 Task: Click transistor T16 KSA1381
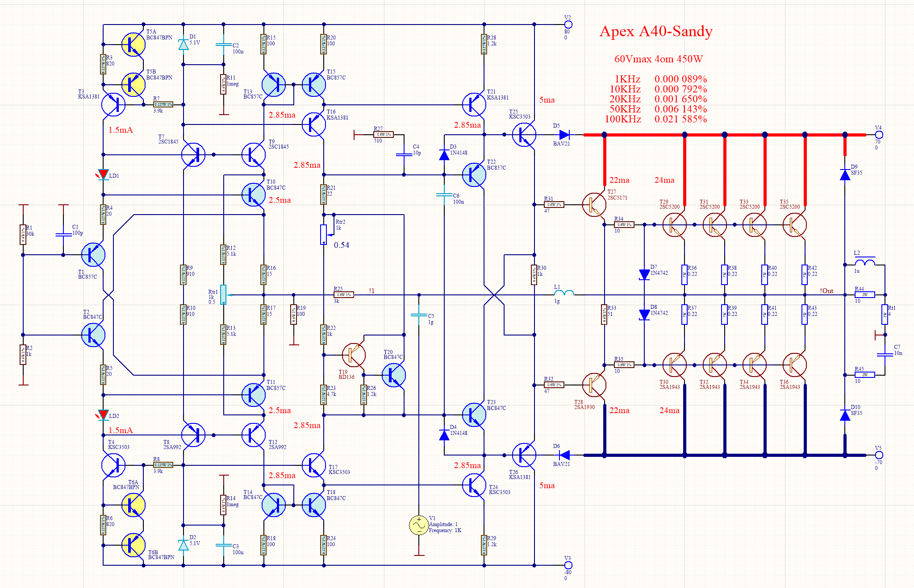pyautogui.click(x=313, y=124)
